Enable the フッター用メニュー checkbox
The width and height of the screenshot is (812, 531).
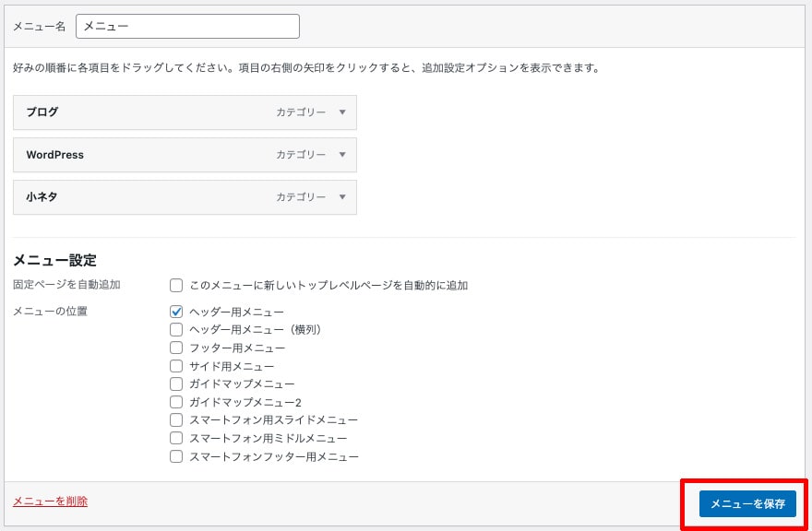[x=176, y=348]
